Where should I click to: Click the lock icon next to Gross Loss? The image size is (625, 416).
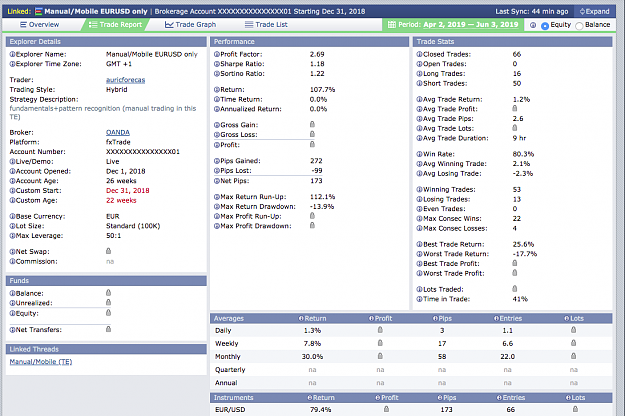[x=312, y=134]
